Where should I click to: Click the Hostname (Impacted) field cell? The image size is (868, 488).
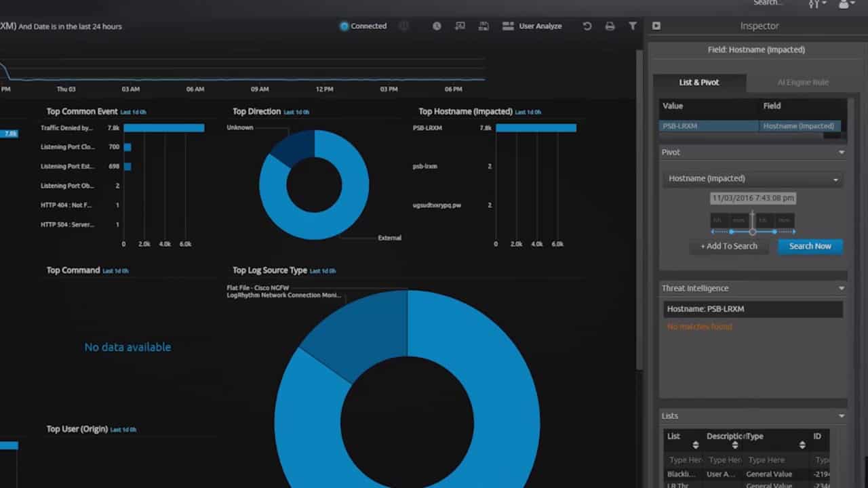coord(799,126)
